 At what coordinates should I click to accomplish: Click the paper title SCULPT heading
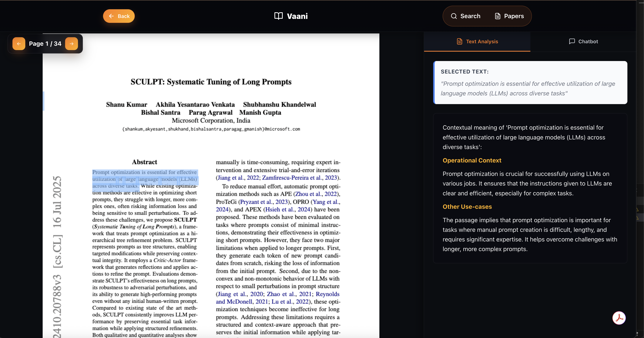tap(211, 82)
